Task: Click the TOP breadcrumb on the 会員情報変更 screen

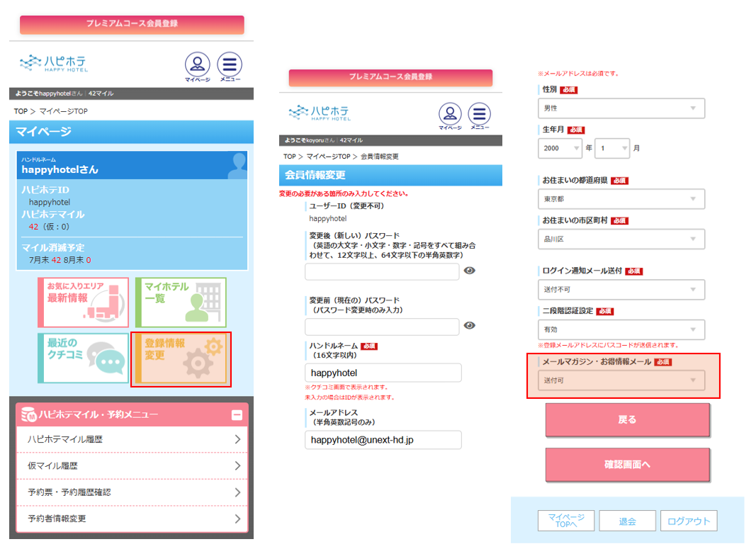Action: pos(289,157)
